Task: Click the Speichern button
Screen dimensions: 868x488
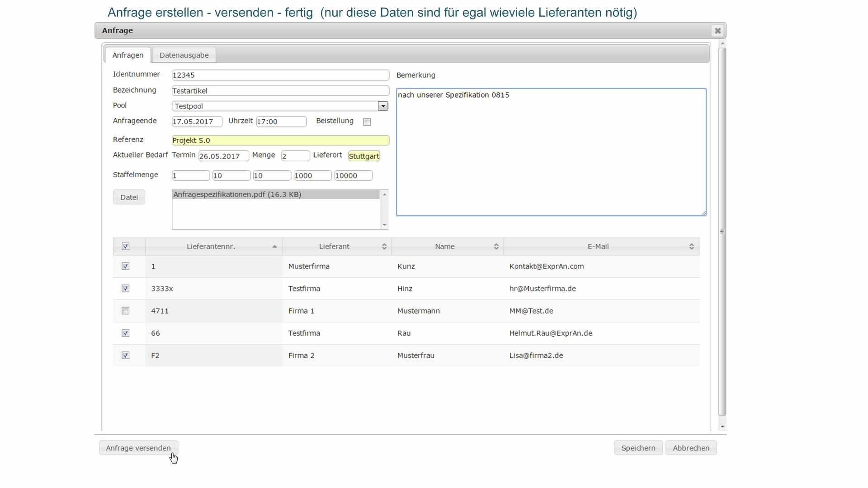Action: tap(638, 448)
